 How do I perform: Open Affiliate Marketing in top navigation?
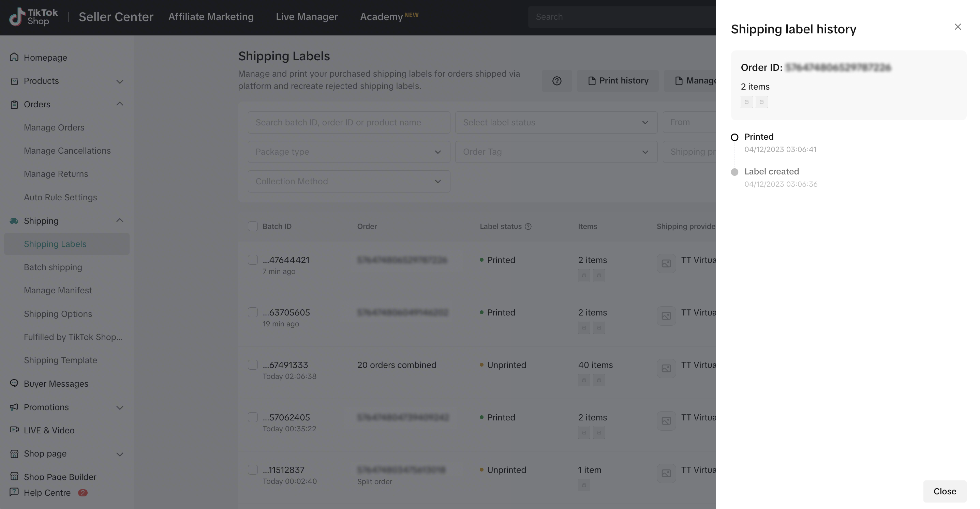211,17
